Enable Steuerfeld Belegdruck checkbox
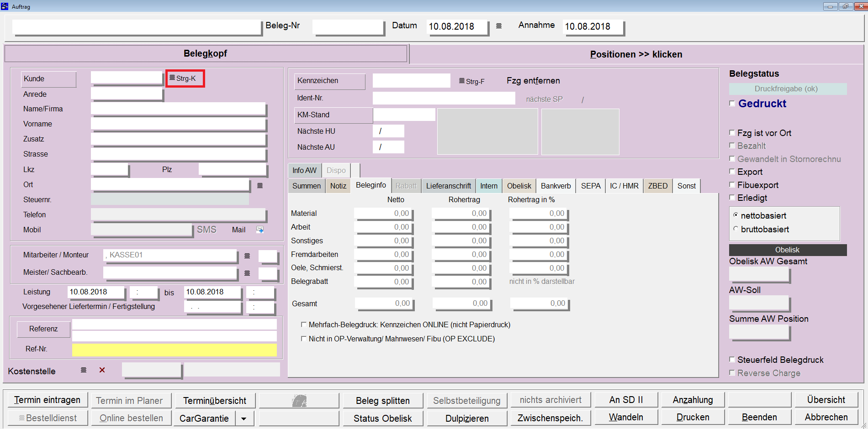868x429 pixels. click(732, 360)
